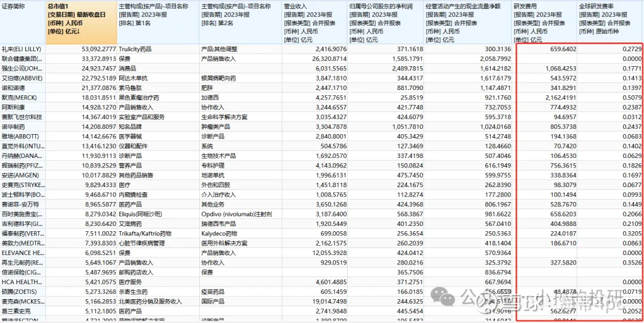The width and height of the screenshot is (644, 323).
Task: Select the 硕腾(ZOETIS) row name
Action: 19,292
